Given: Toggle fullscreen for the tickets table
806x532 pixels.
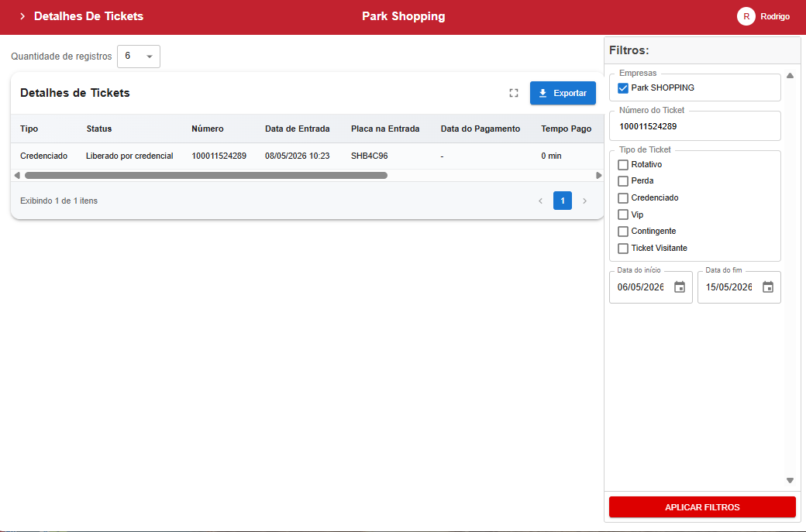Looking at the screenshot, I should [514, 93].
